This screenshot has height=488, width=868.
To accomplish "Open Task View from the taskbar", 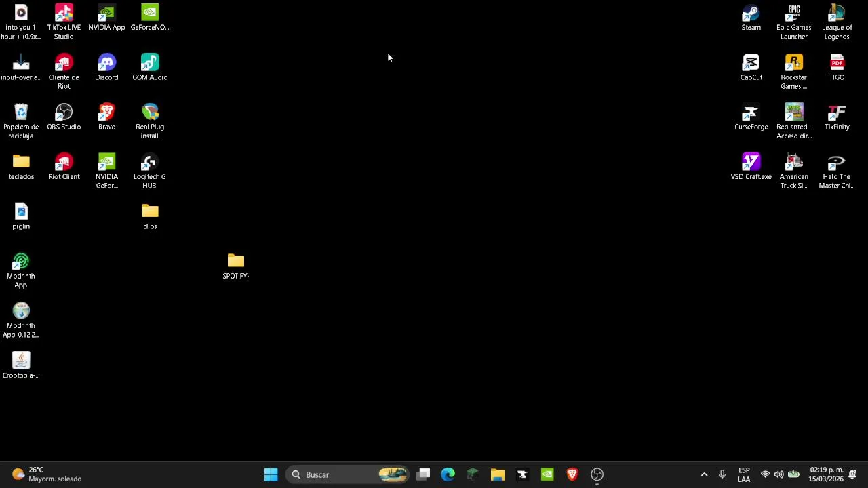I will click(x=423, y=474).
